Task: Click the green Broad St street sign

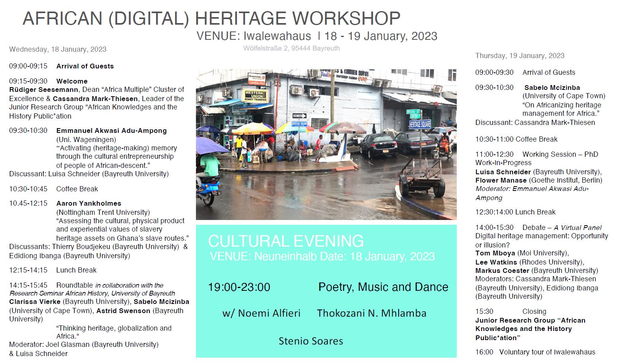Action: click(x=413, y=113)
